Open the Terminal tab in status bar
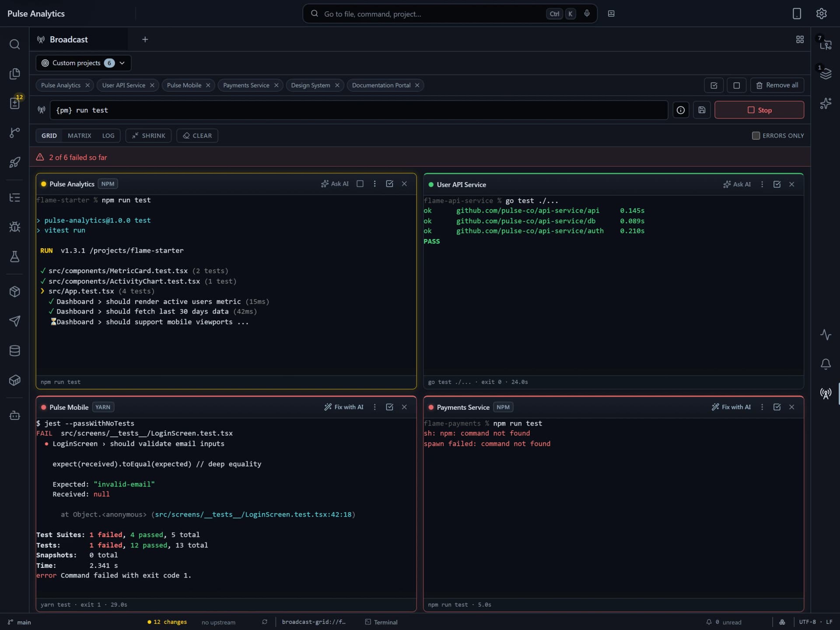 coord(381,622)
